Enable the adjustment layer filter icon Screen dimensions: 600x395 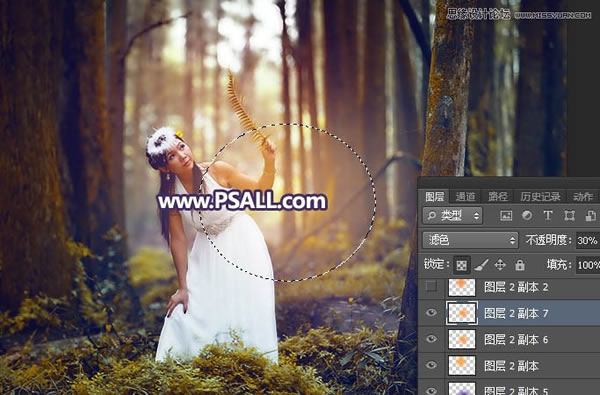point(527,215)
